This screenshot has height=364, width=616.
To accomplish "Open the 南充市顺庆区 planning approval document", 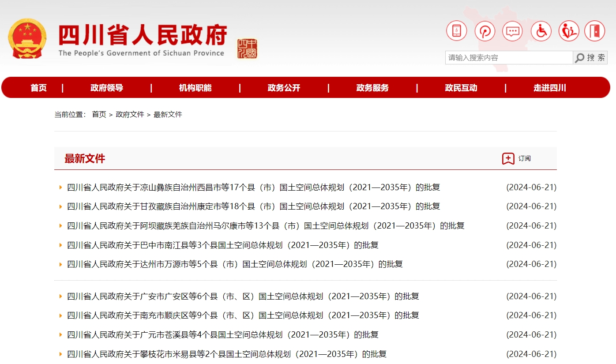I will [243, 315].
